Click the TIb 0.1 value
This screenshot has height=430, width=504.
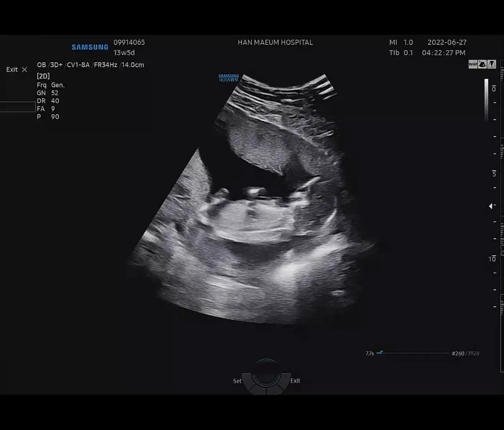point(401,53)
